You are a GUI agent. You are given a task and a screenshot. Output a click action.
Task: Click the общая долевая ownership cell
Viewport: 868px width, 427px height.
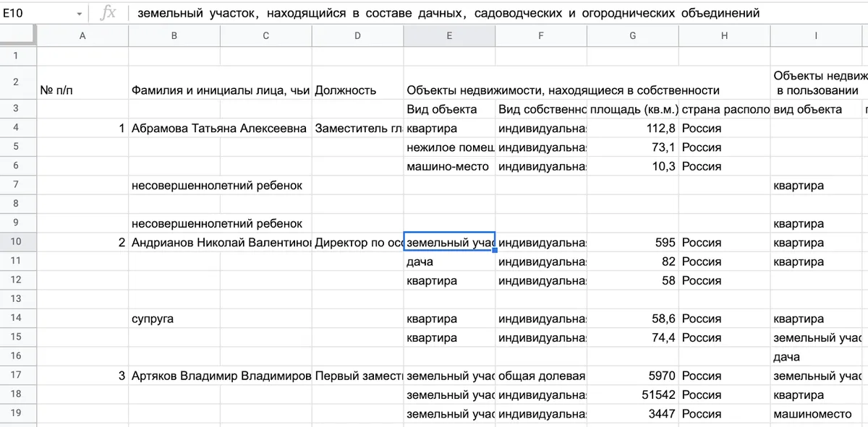pos(540,376)
